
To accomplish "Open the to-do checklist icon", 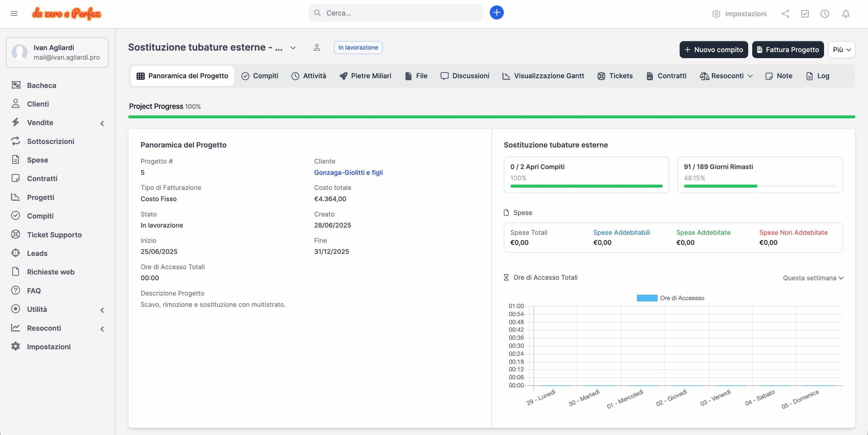I will [x=805, y=14].
